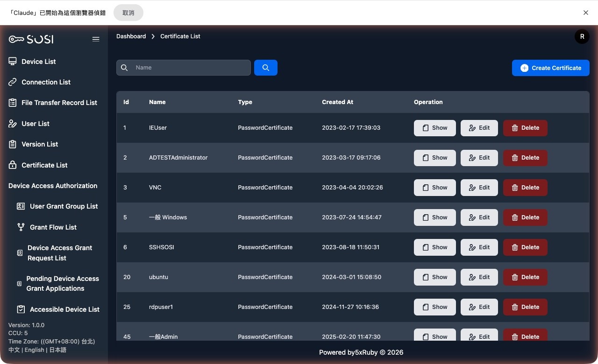Viewport: 598px width, 364px height.
Task: Navigate to Dashboard in the breadcrumb
Action: [131, 36]
